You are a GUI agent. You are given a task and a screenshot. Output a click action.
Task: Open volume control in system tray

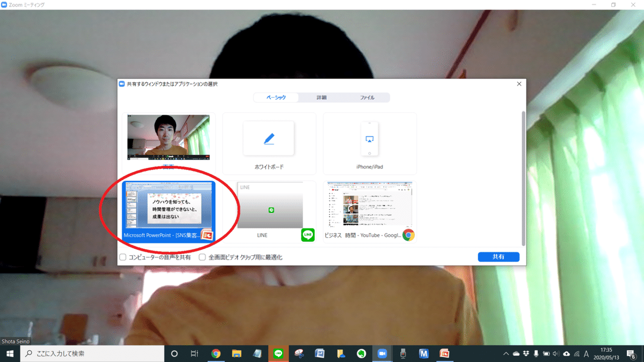pyautogui.click(x=556, y=354)
